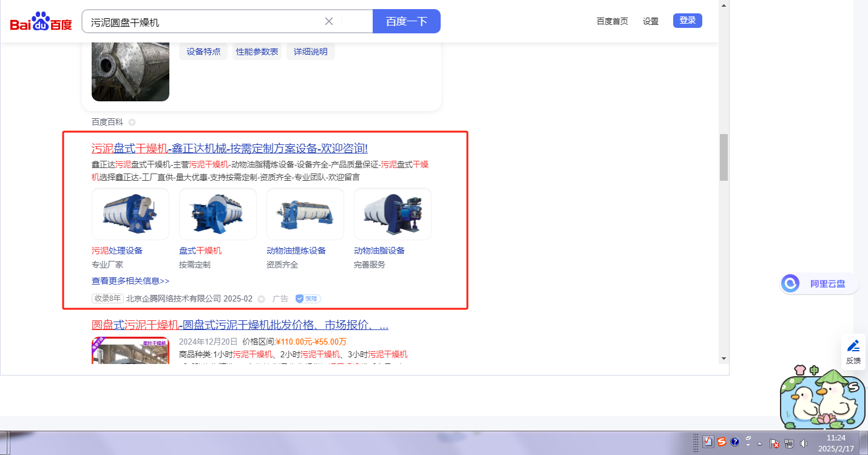This screenshot has height=455, width=868.
Task: Expand dropdown arrow next to 北京企腾网络技术有限公司 2025-02
Action: pyautogui.click(x=262, y=298)
